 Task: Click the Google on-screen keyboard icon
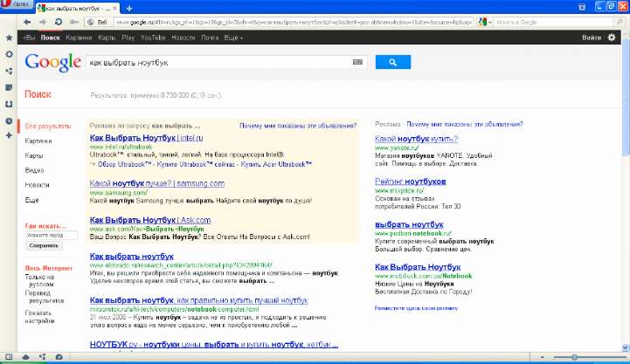click(357, 62)
